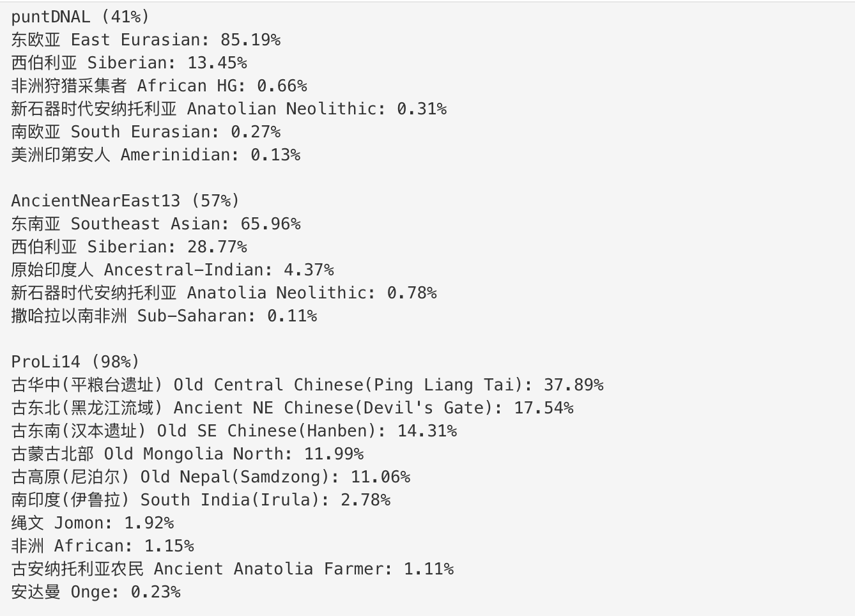This screenshot has height=616, width=855.
Task: Click the Anatolian Neolithic 0.31% line
Action: tap(229, 109)
